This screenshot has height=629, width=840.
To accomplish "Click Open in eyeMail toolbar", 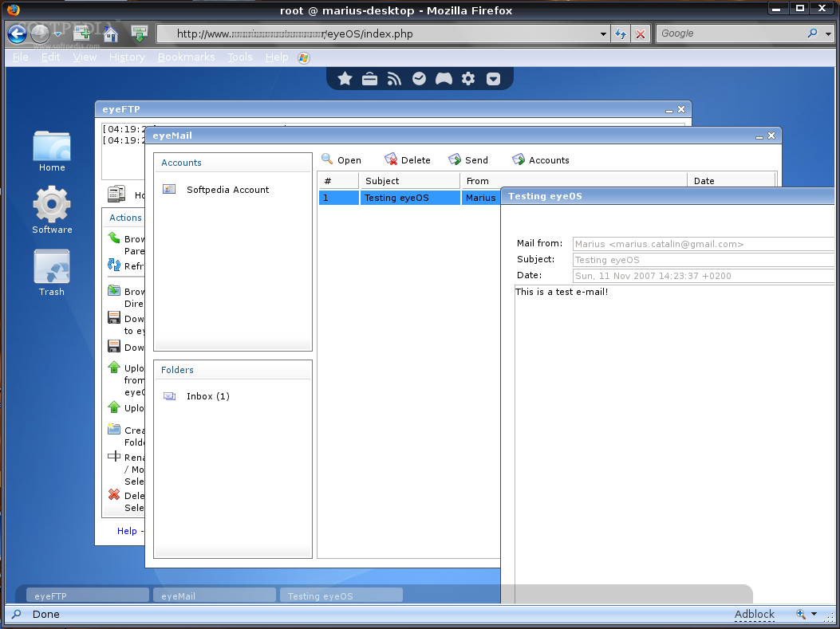I will [x=341, y=159].
